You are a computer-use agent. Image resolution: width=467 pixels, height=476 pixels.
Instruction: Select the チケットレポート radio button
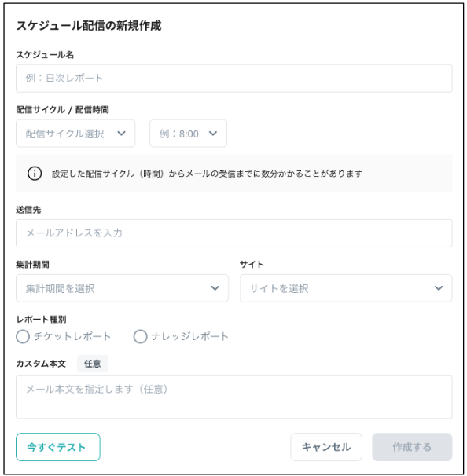click(x=23, y=337)
